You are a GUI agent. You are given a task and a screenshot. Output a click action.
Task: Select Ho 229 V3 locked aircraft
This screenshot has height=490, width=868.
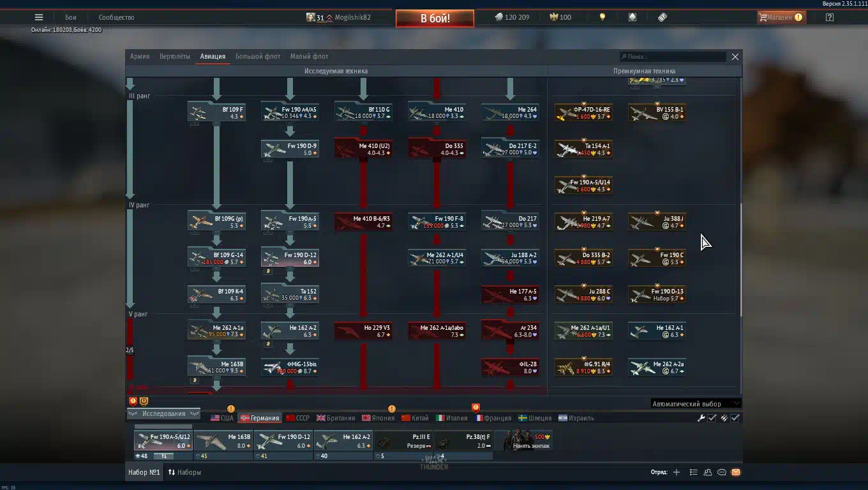click(363, 330)
